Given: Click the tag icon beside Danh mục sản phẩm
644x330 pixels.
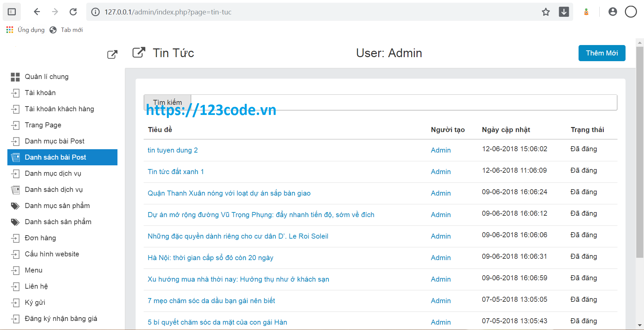Looking at the screenshot, I should tap(15, 206).
